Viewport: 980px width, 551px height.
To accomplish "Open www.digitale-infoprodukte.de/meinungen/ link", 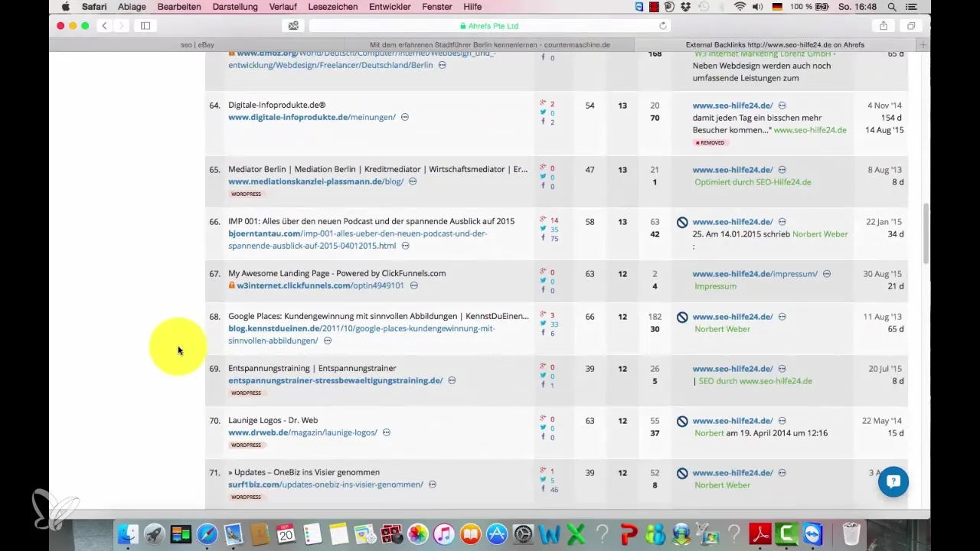I will 312,117.
